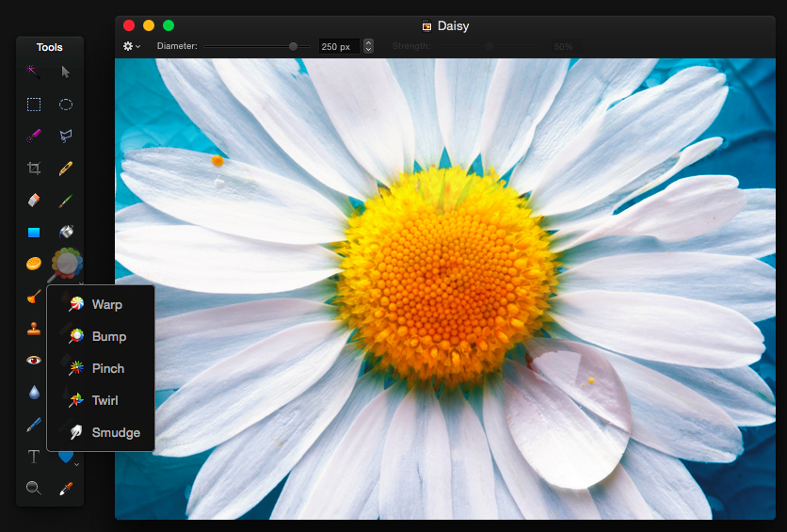Screen dimensions: 787x532
Task: Select Twirl in the popup menu
Action: [104, 400]
